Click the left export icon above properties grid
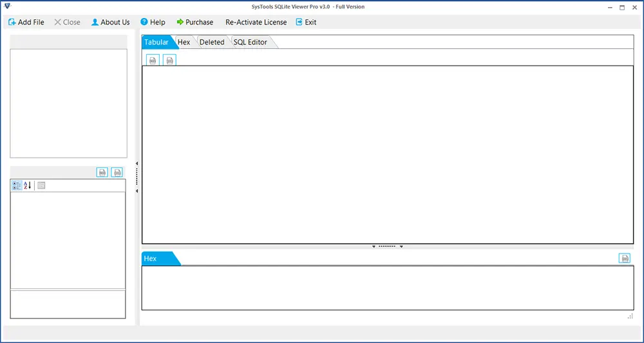Image resolution: width=644 pixels, height=343 pixels. tap(102, 172)
